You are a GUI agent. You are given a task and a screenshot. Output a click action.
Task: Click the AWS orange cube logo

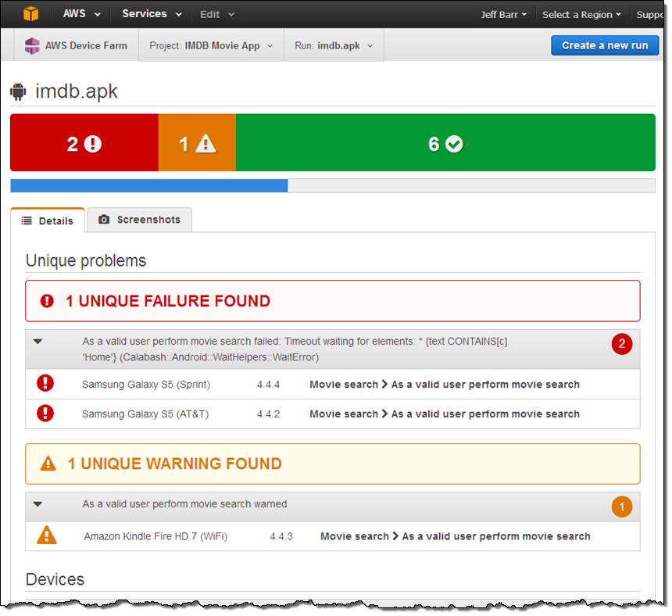pyautogui.click(x=30, y=14)
